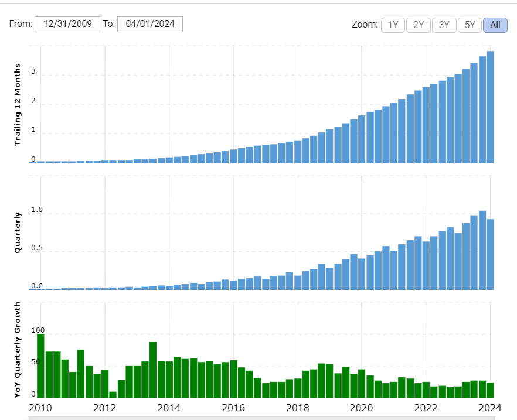Click the first green bar near 100 in YoY chart
The height and width of the screenshot is (420, 517).
(40, 366)
